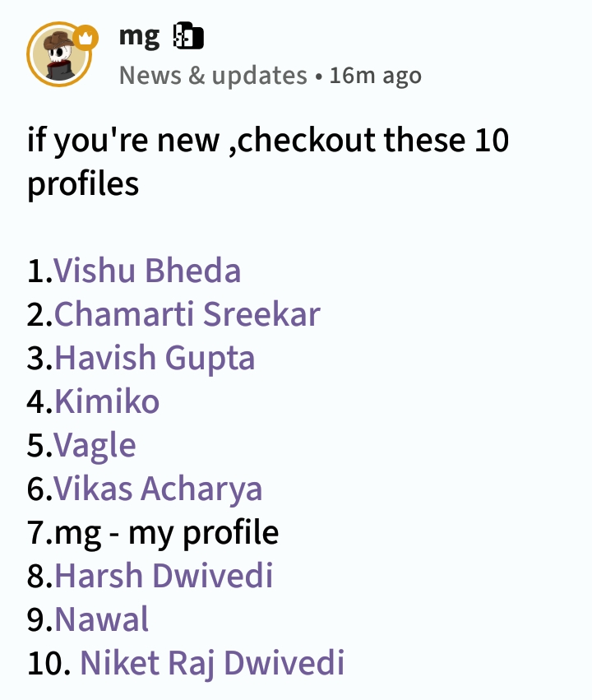
Task: Click the word 'profiles' in the post
Action: [x=83, y=183]
